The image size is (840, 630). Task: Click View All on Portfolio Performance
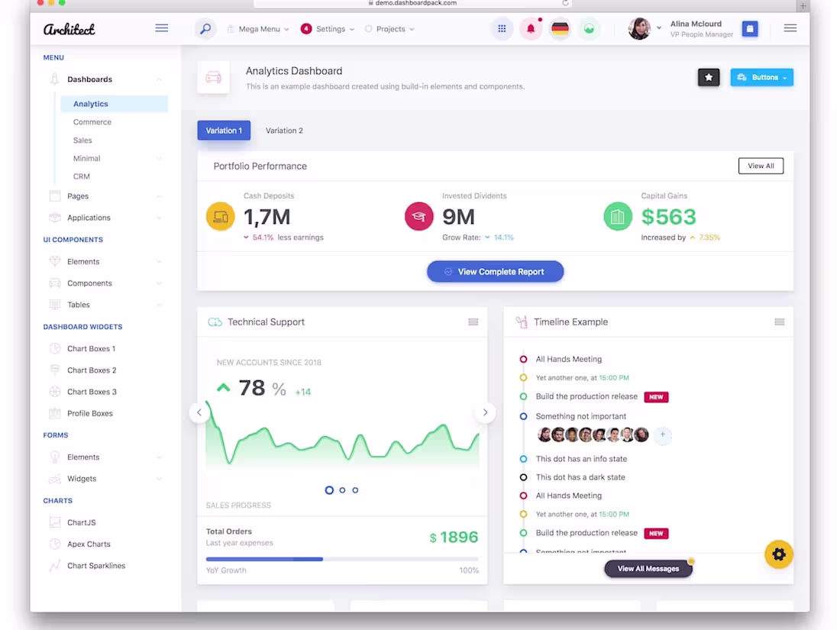[x=761, y=166]
